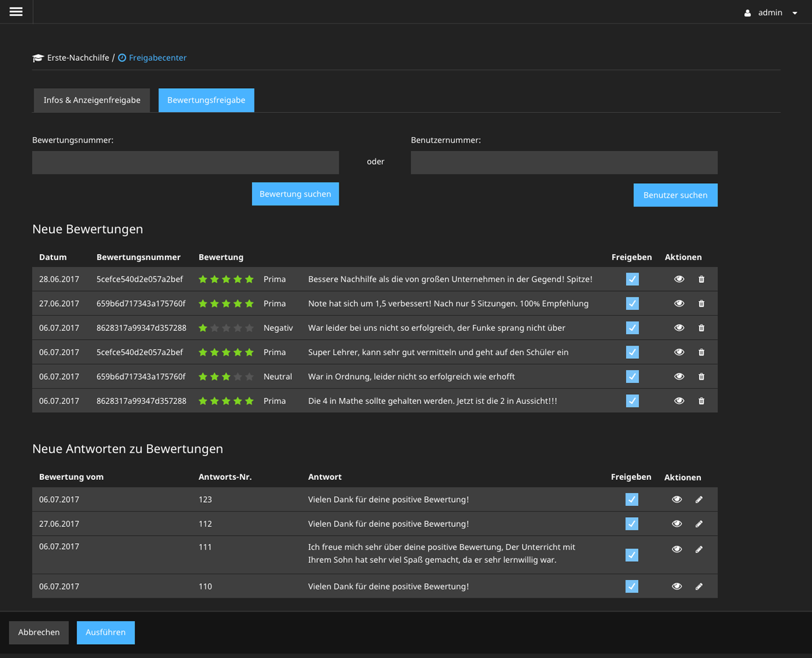Viewport: 812px width, 658px height.
Task: Disable Freigeben for the Neutral review
Action: click(632, 376)
